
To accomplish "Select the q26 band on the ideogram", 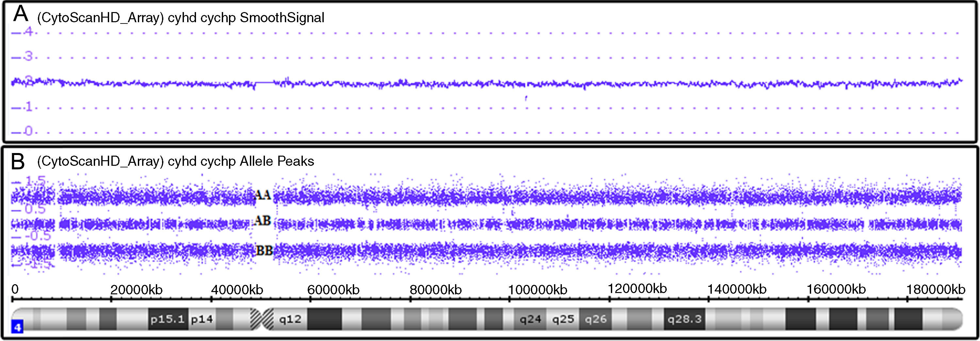I will [x=596, y=319].
